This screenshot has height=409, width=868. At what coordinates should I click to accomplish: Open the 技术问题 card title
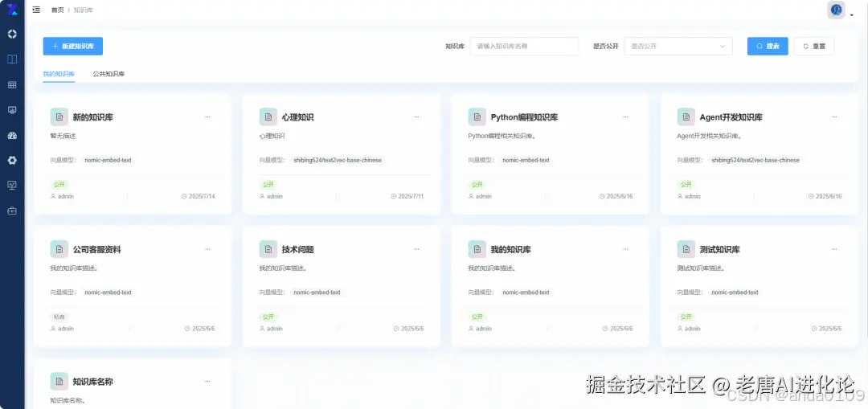(x=298, y=250)
